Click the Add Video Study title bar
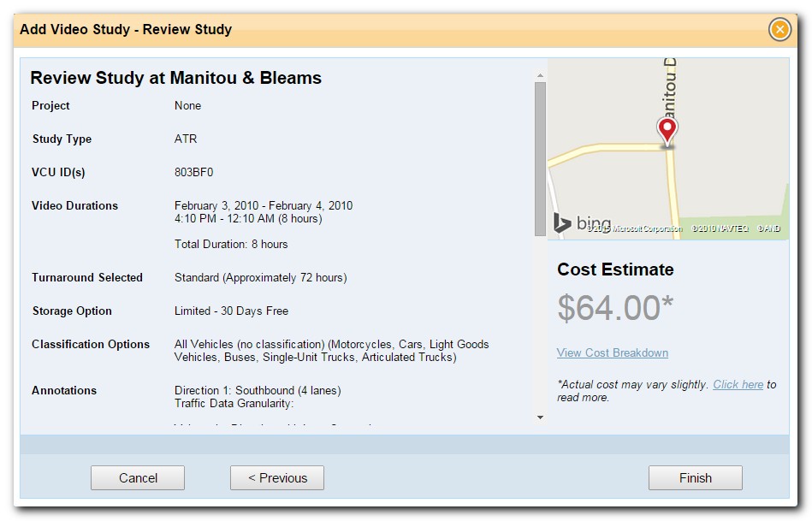 125,29
